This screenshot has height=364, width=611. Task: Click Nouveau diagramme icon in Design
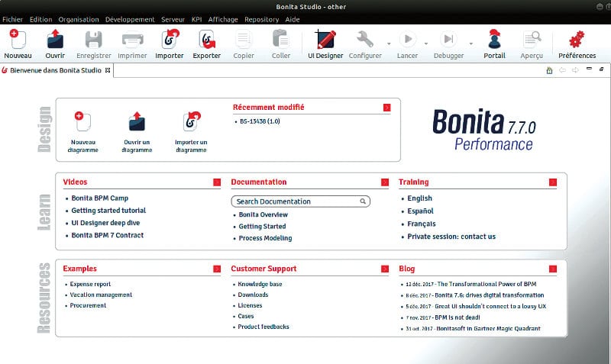(x=83, y=121)
